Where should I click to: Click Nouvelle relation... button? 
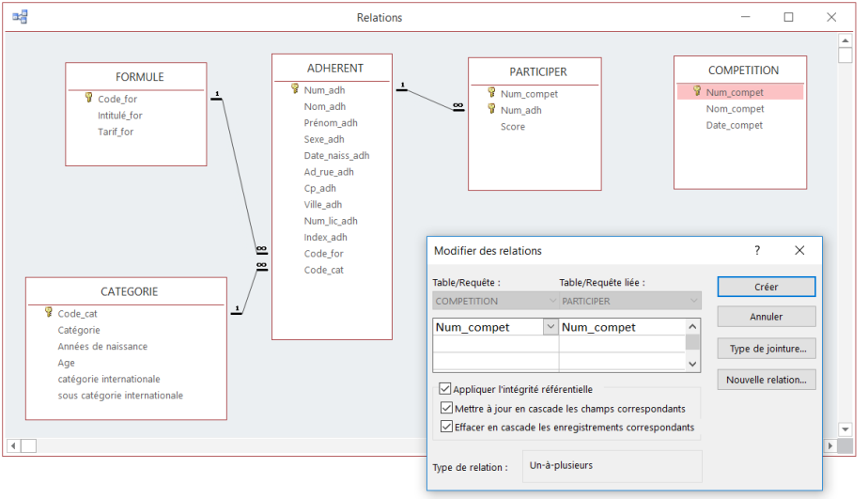(x=767, y=380)
